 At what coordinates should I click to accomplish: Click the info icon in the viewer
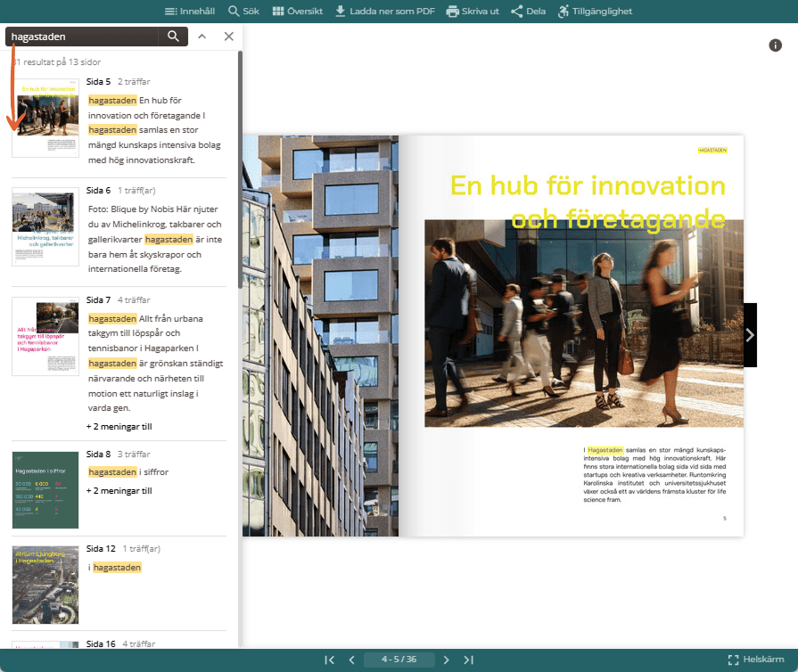[775, 45]
